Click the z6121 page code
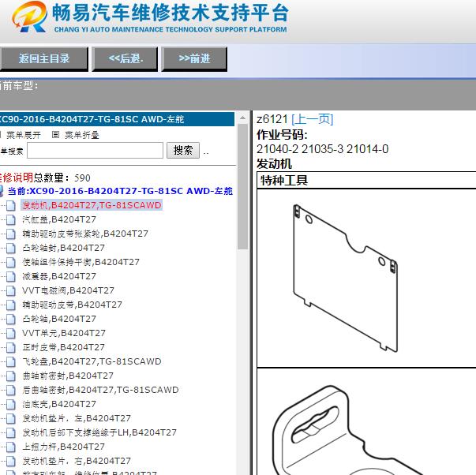Viewport: 476px width, 475px height. [x=272, y=119]
